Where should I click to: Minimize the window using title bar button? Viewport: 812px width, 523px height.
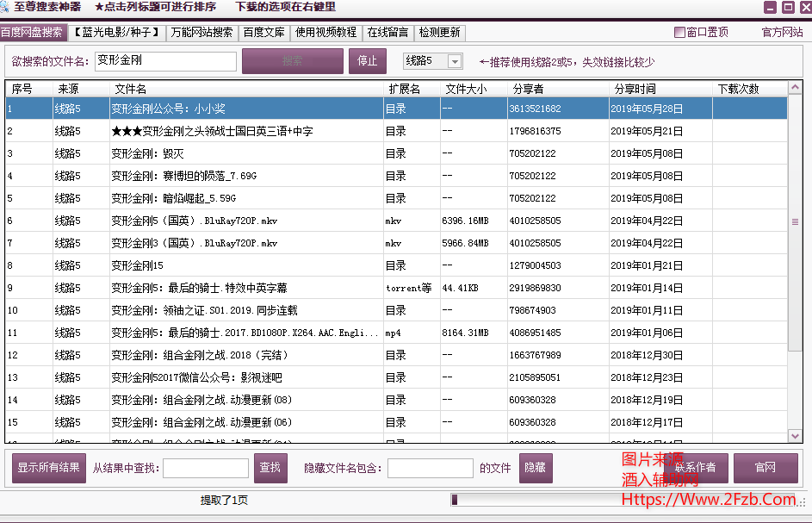[771, 8]
